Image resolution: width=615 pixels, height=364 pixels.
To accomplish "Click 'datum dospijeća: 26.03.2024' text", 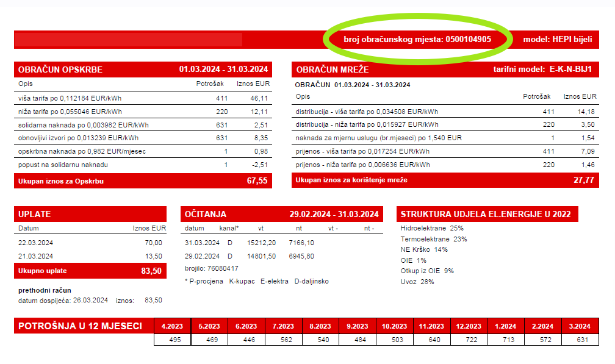I will [63, 300].
